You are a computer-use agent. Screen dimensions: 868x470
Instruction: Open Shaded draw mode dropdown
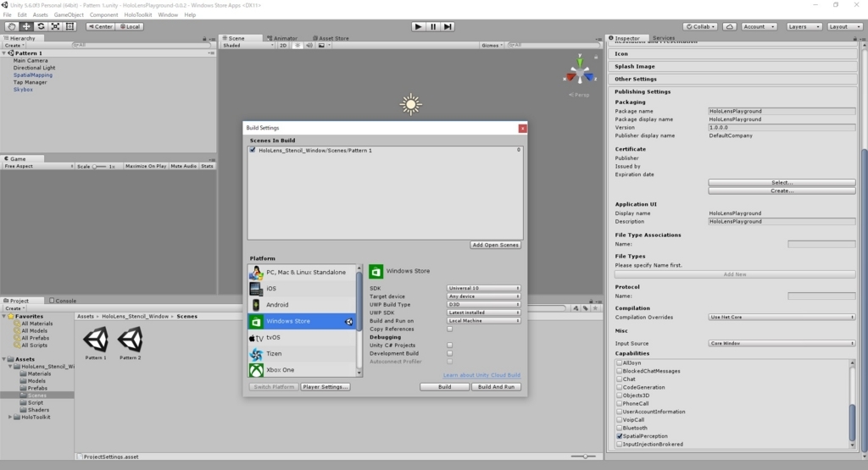point(248,46)
